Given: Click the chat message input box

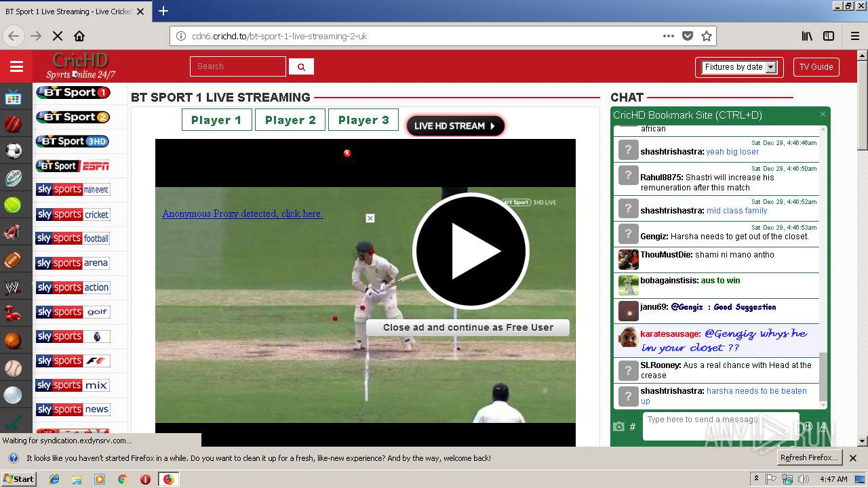Looking at the screenshot, I should point(720,426).
